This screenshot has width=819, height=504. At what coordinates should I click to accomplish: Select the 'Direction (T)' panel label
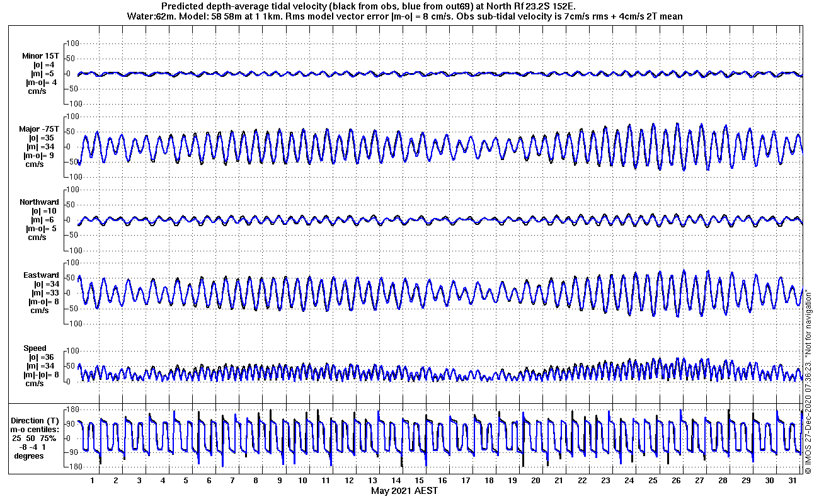point(36,420)
